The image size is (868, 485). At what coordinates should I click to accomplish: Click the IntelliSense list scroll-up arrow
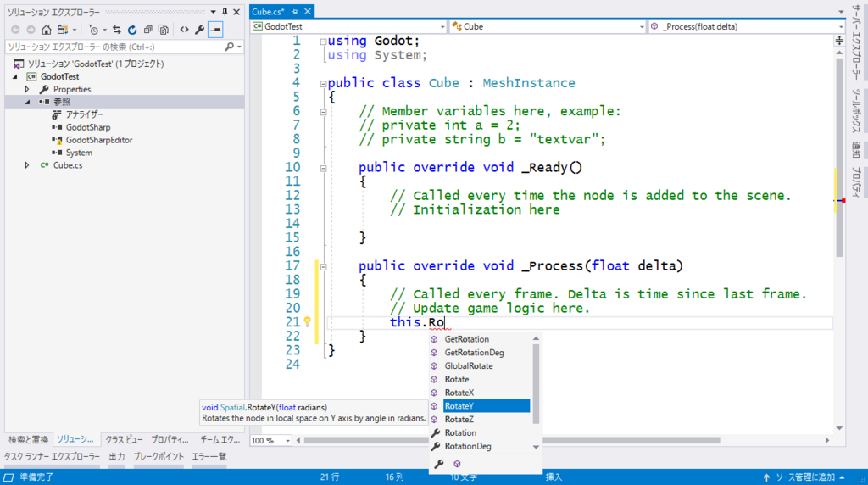click(536, 338)
